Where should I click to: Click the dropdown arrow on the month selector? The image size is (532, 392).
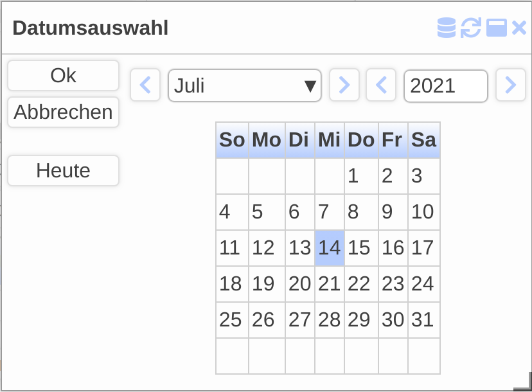click(x=311, y=85)
